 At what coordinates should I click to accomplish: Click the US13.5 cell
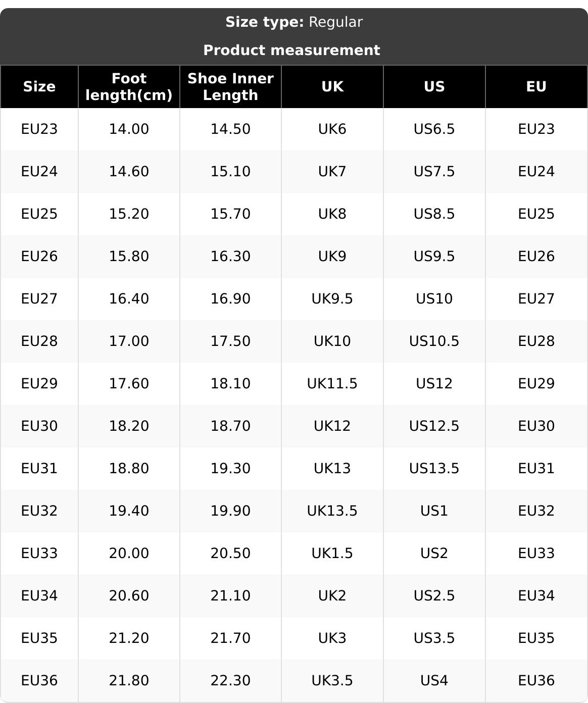[434, 469]
